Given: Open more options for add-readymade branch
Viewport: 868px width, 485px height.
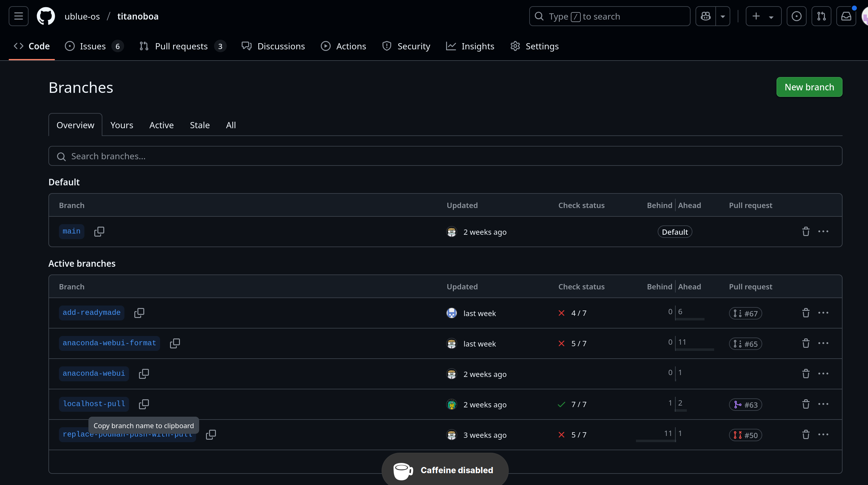Looking at the screenshot, I should [x=823, y=313].
